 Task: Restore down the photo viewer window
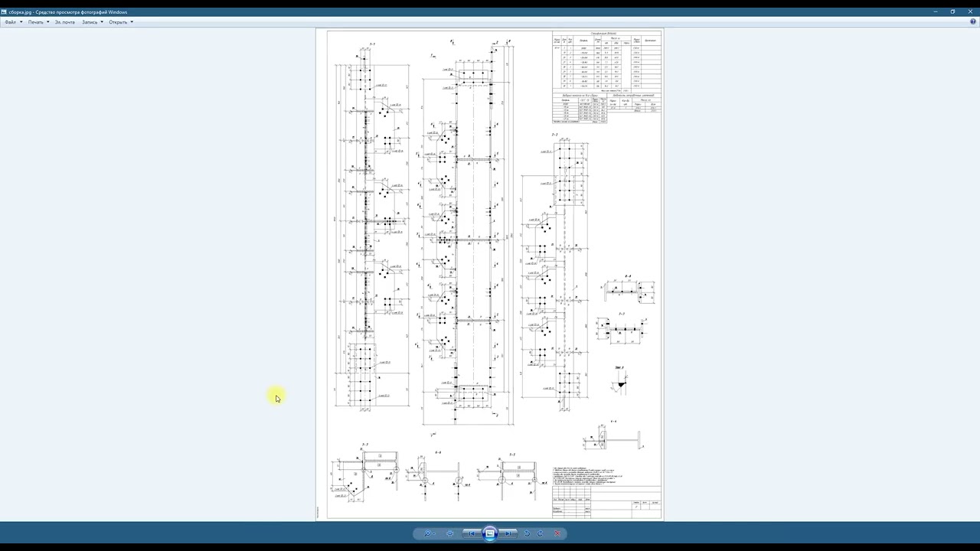tap(952, 12)
